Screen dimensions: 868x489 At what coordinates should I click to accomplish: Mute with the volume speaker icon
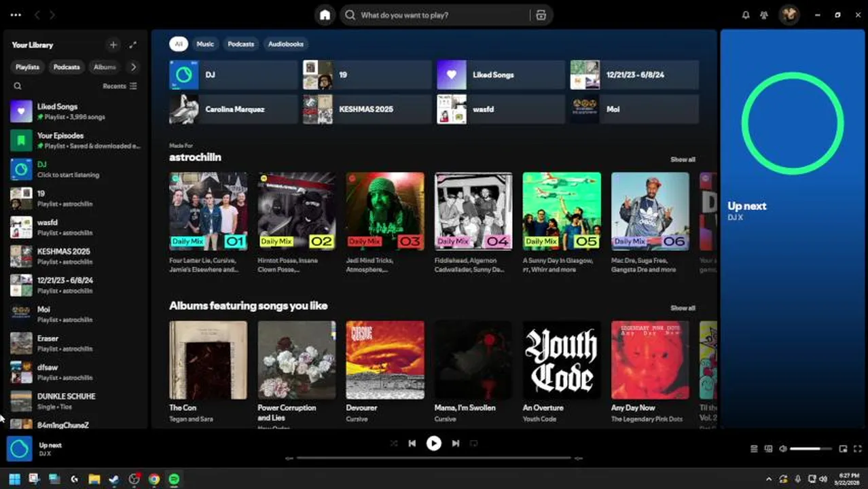[783, 449]
